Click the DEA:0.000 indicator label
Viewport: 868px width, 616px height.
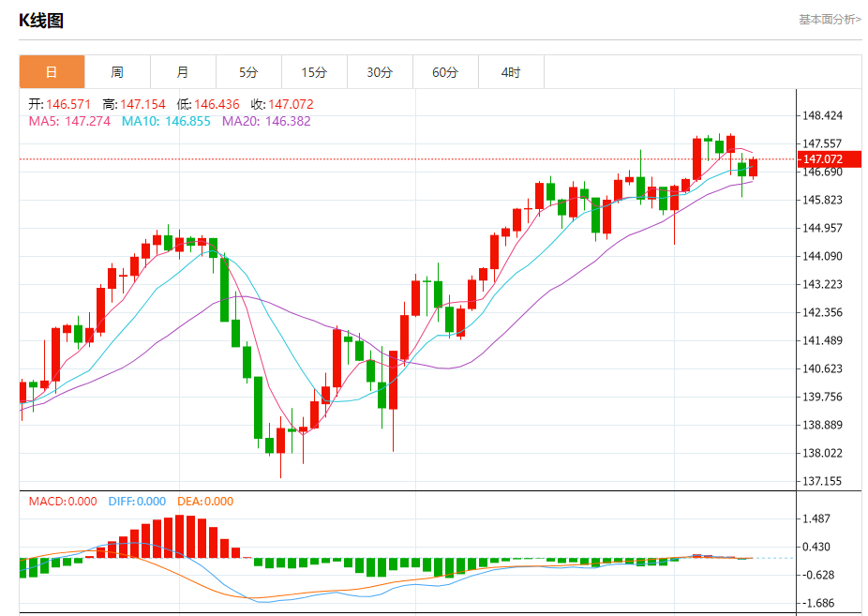pos(205,502)
